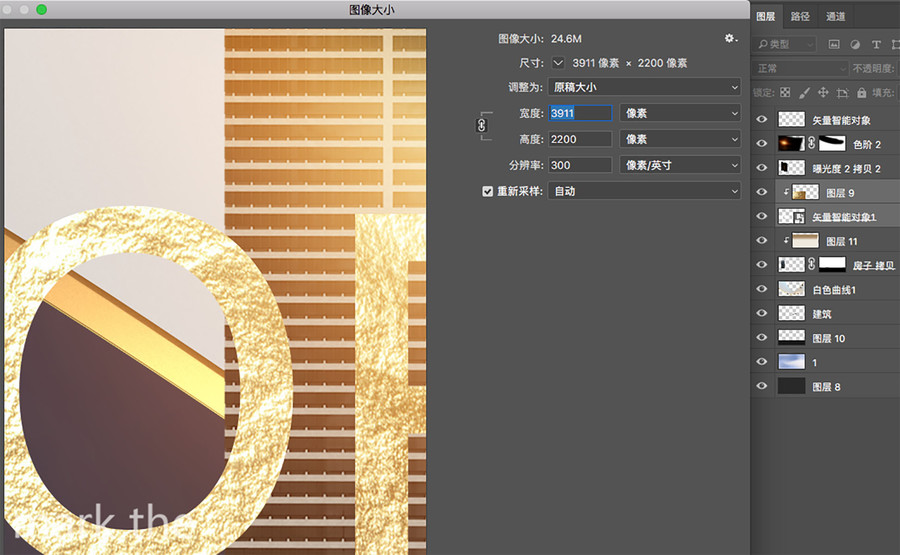Image resolution: width=900 pixels, height=555 pixels.
Task: Click the 高度 height input field
Action: [x=580, y=139]
